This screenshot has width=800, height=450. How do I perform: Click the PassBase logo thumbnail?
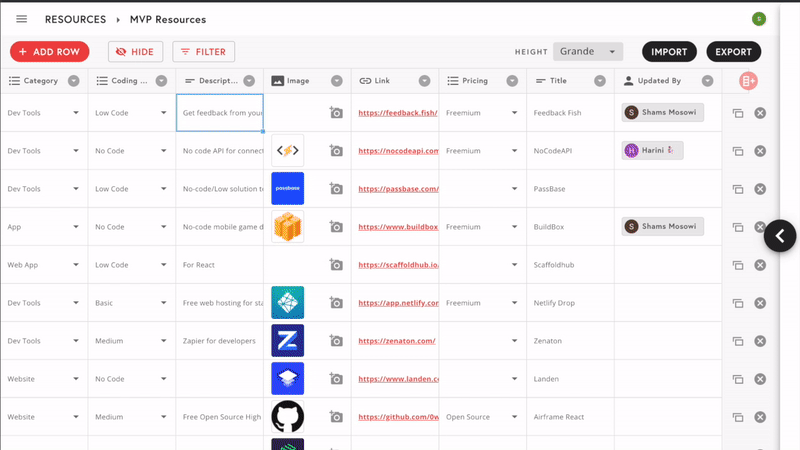[x=288, y=188]
